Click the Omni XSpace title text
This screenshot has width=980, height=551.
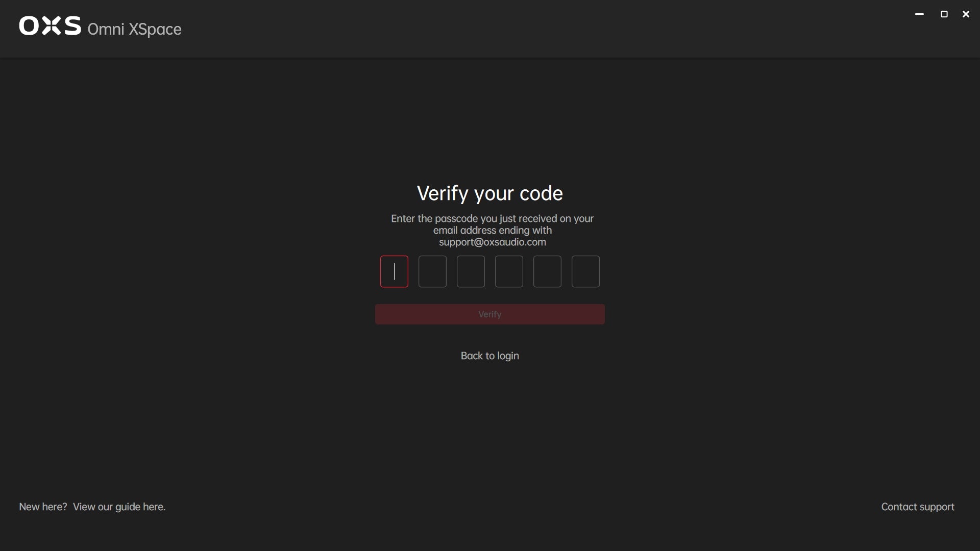pos(134,29)
